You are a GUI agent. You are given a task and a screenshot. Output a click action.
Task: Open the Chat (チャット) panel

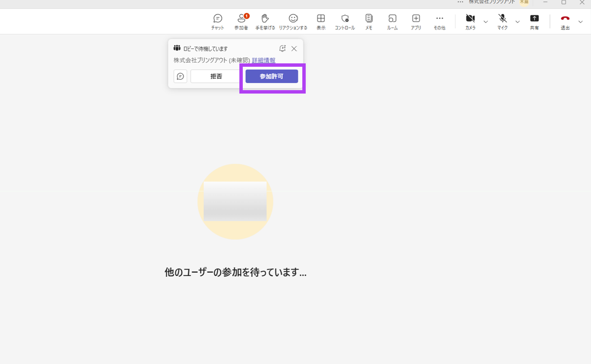tap(218, 22)
